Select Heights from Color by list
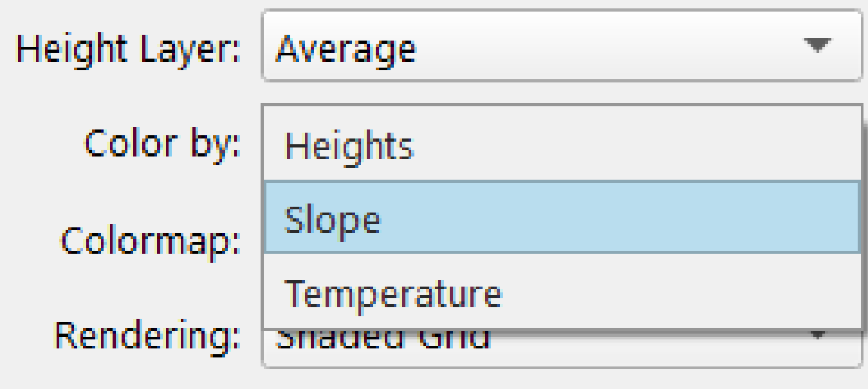Image resolution: width=868 pixels, height=389 pixels. click(x=348, y=147)
